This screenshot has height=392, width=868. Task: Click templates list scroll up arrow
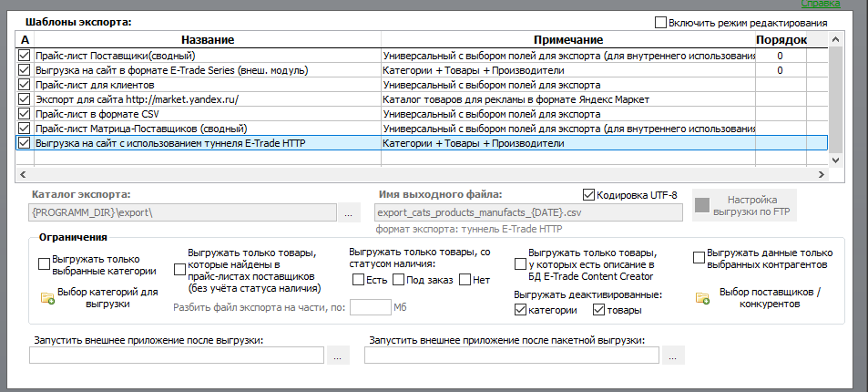(x=836, y=39)
